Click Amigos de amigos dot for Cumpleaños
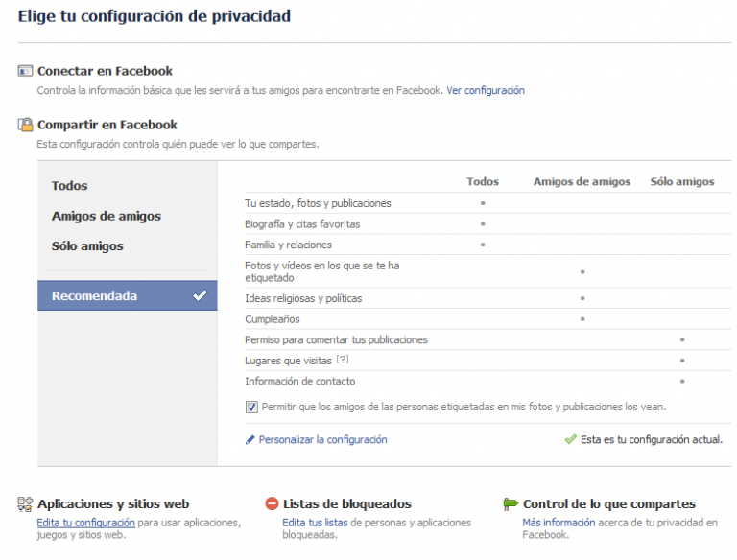This screenshot has width=737, height=560. (x=582, y=319)
